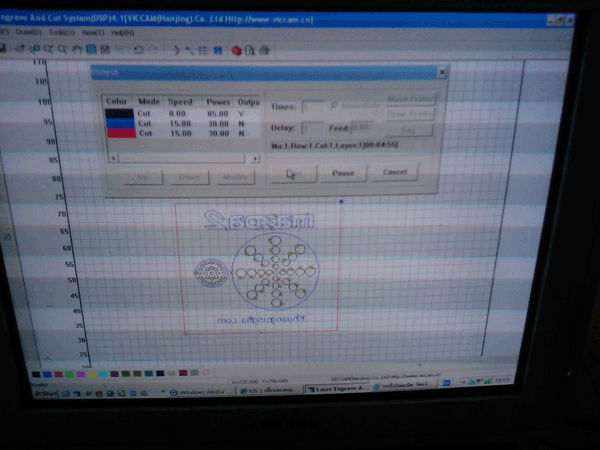This screenshot has height=450, width=600.
Task: Click the Times input field
Action: pos(313,107)
